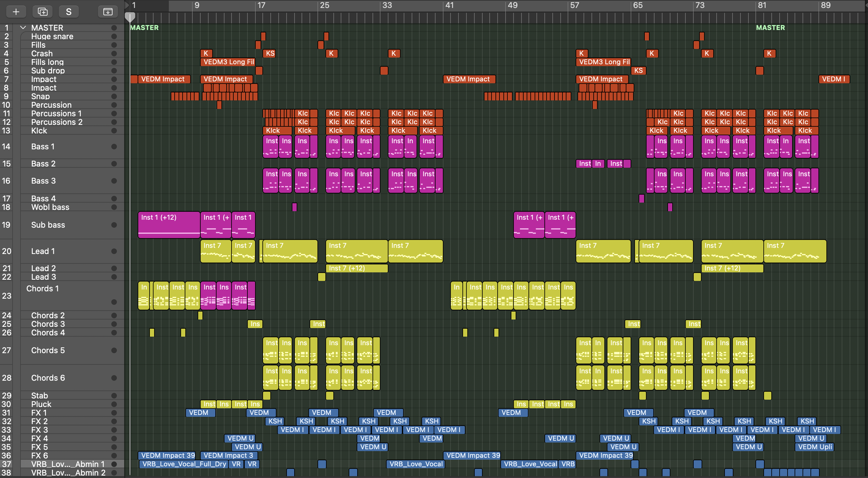The image size is (868, 478).
Task: Select the Wobl bass track header
Action: coord(50,207)
